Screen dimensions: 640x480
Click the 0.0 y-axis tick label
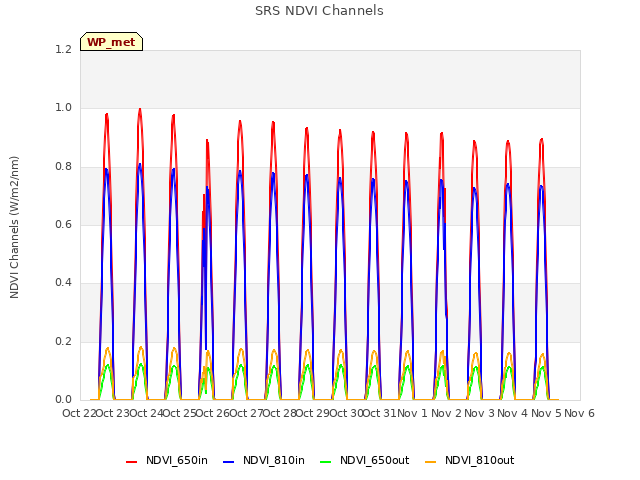coord(63,399)
